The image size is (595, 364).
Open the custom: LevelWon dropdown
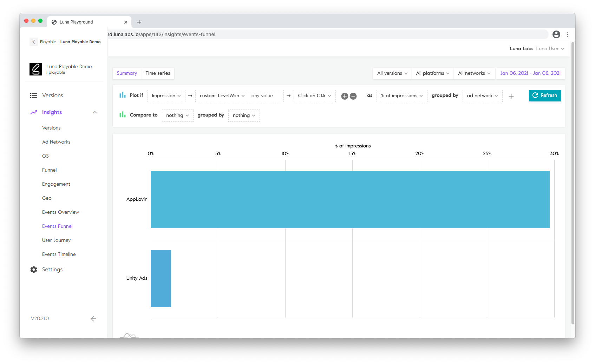[222, 96]
